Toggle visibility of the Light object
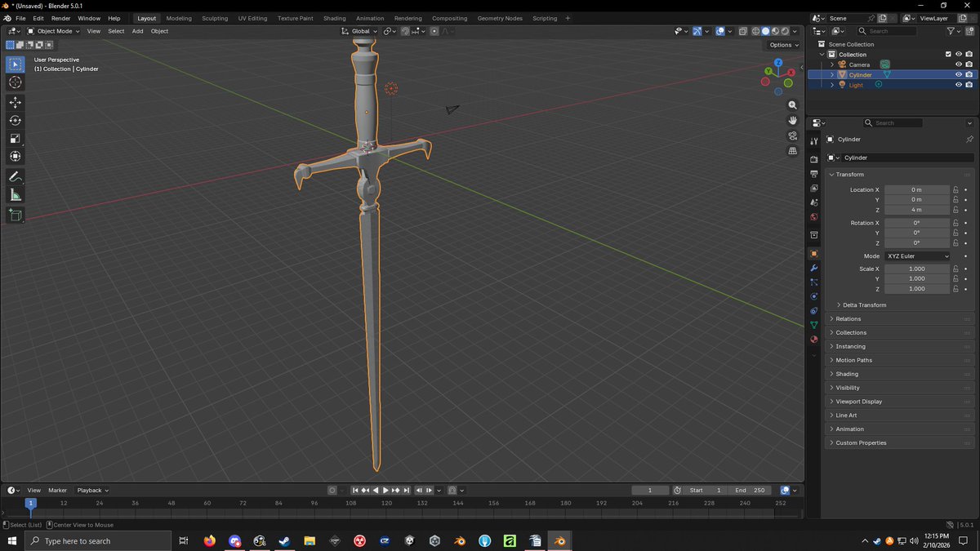This screenshot has height=551, width=980. (x=959, y=85)
